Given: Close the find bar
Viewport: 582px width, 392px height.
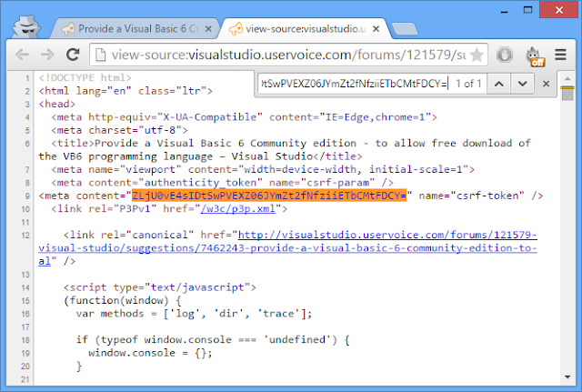Looking at the screenshot, I should pyautogui.click(x=546, y=84).
